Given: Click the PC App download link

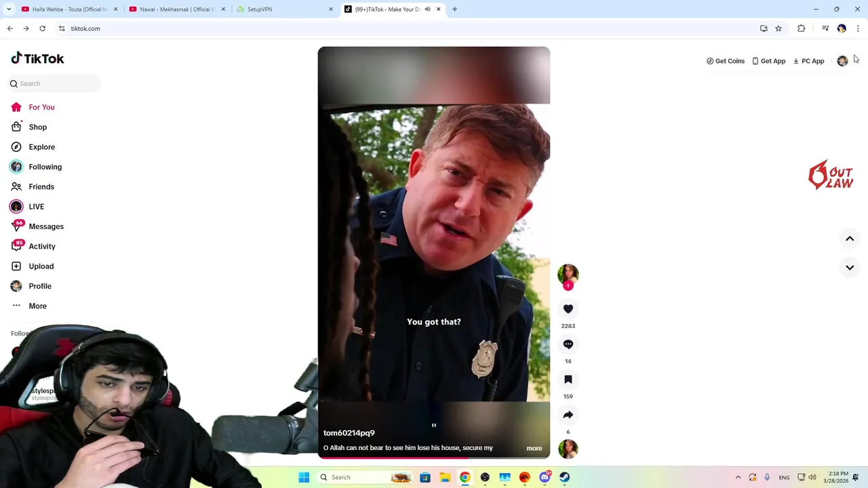Looking at the screenshot, I should click(808, 61).
